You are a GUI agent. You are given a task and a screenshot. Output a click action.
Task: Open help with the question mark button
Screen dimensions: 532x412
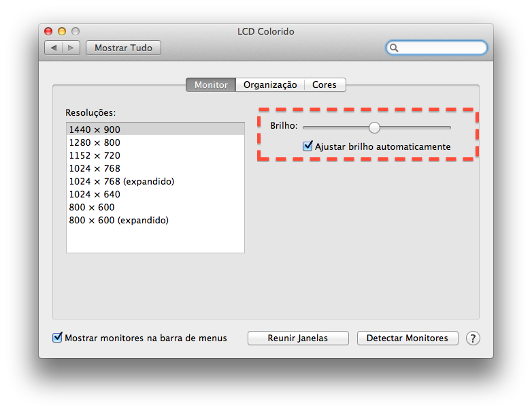pyautogui.click(x=473, y=338)
